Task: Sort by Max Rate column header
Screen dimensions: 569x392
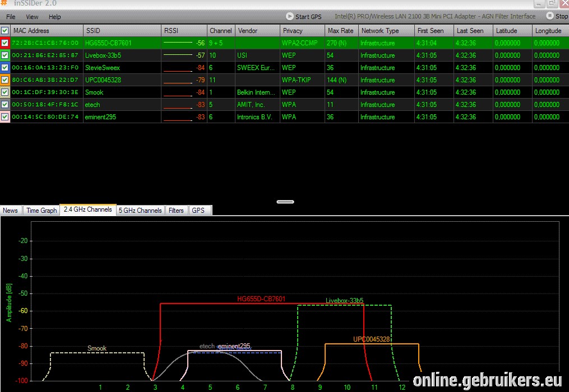Action: [341, 30]
